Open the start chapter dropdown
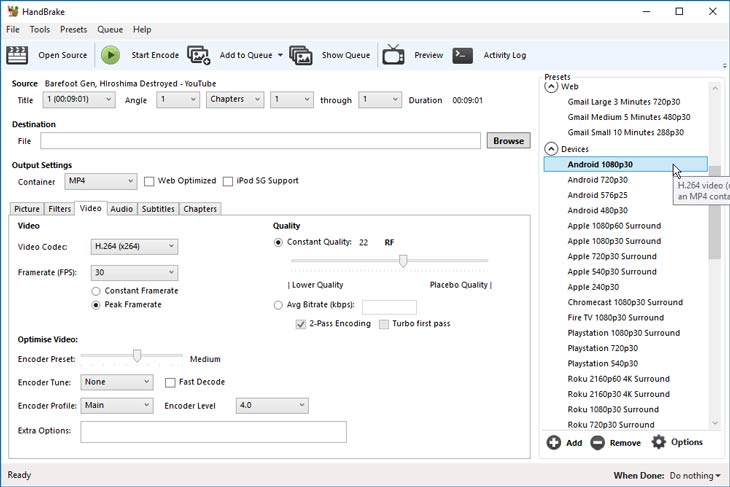Viewport: 730px width, 487px height. (291, 100)
